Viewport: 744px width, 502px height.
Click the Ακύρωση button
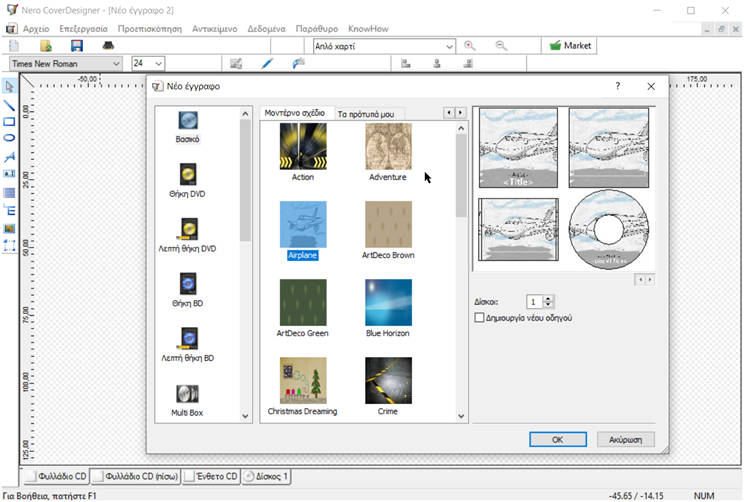[x=625, y=439]
